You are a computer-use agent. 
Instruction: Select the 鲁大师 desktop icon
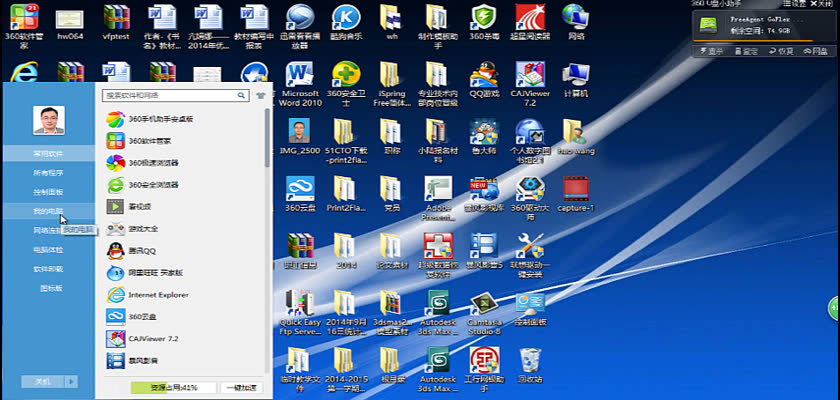click(484, 137)
